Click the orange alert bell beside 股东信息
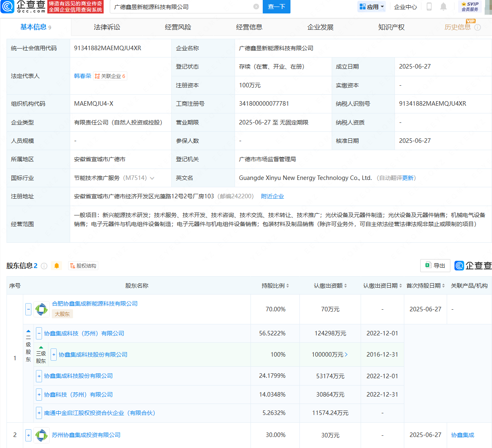The width and height of the screenshot is (492, 448). (x=57, y=266)
